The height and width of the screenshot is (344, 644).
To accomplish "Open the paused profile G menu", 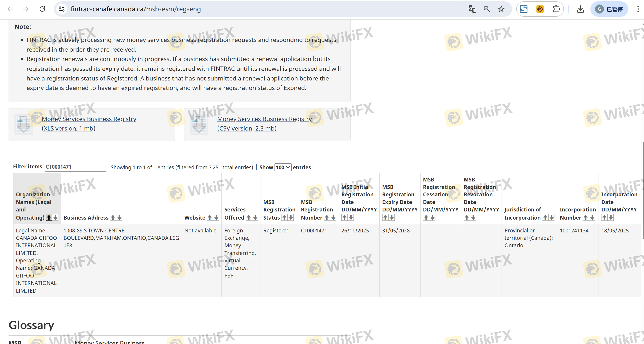I will click(x=609, y=9).
